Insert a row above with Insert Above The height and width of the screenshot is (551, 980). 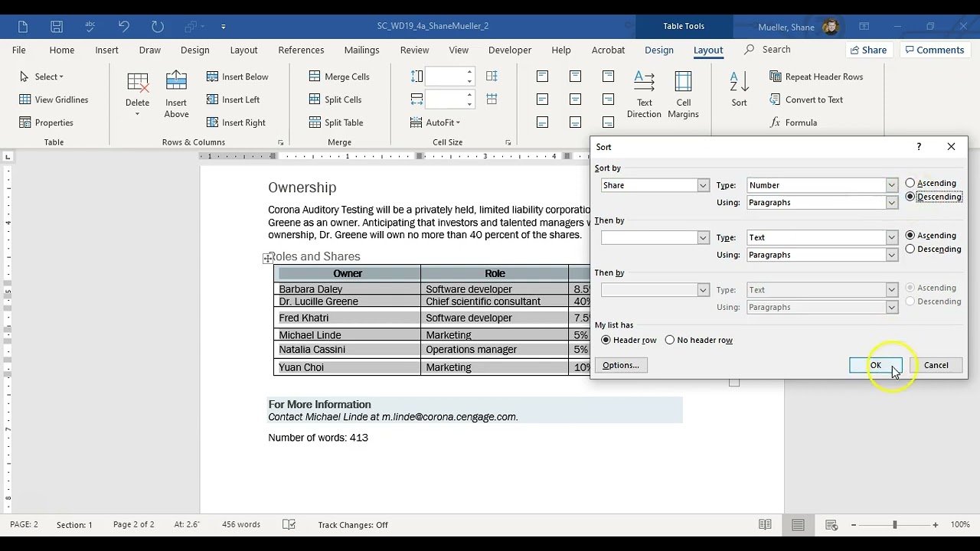tap(176, 94)
